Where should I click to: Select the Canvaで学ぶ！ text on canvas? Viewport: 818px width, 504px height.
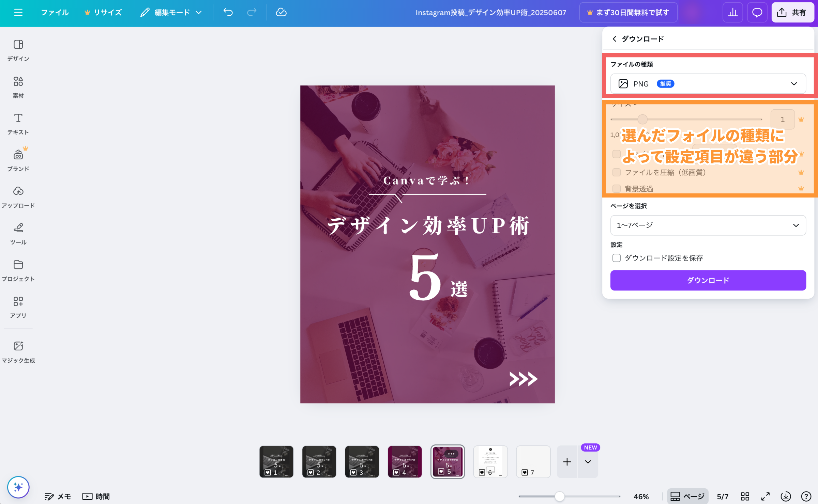pyautogui.click(x=427, y=180)
